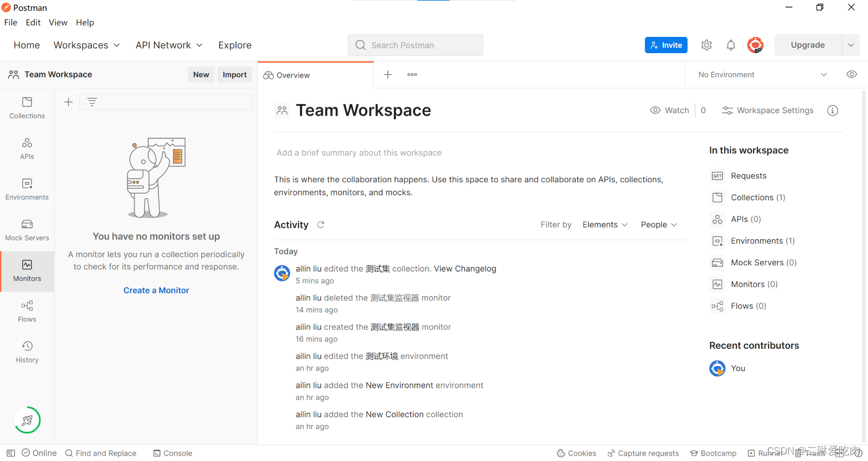
Task: Open the Mock Servers sidebar panel
Action: click(x=27, y=230)
